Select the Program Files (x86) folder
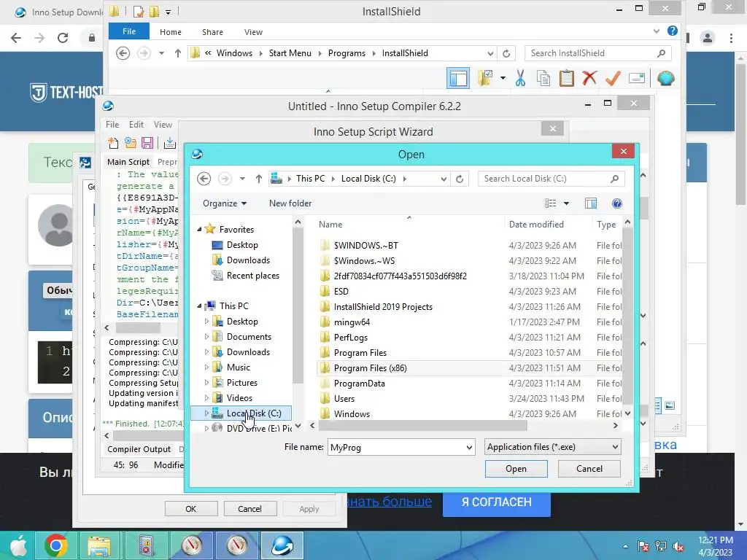Screen dimensions: 747x560 click(x=370, y=368)
